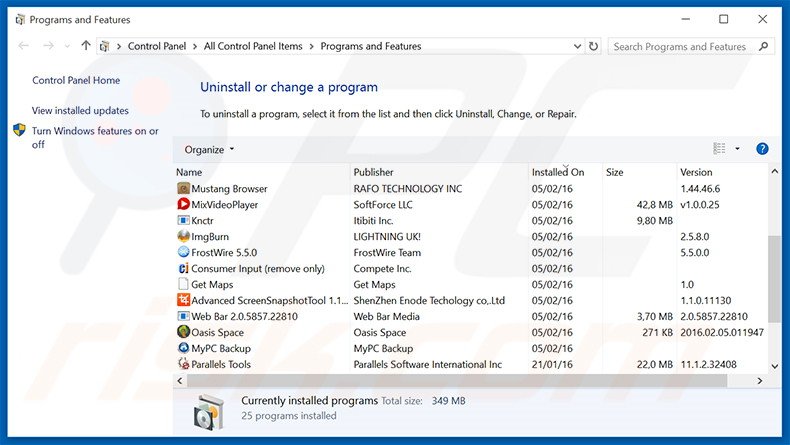Select publisher RAFO TECHNOLOGY INC cell
The image size is (790, 445).
408,188
